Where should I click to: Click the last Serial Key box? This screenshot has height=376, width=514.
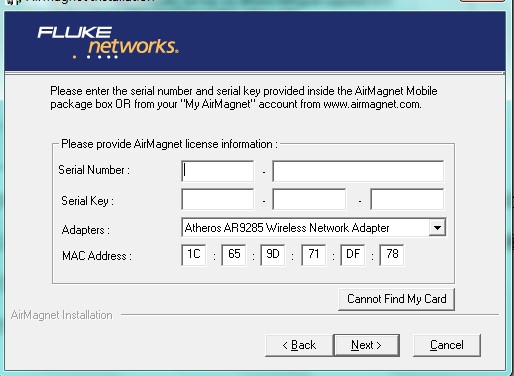(x=407, y=199)
